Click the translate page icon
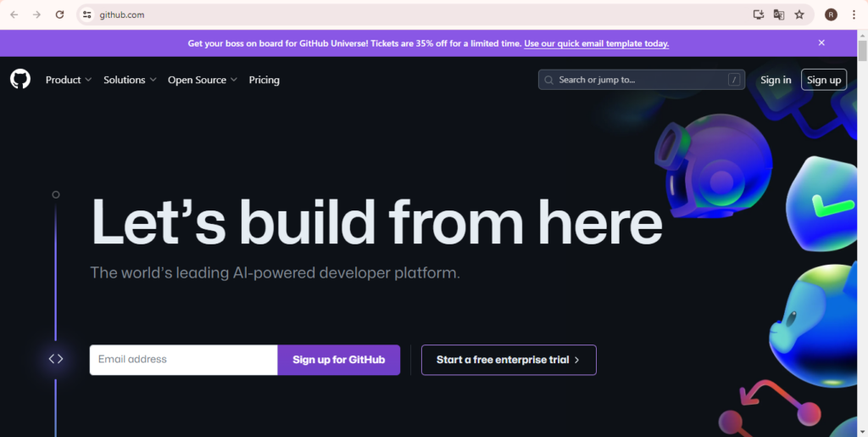Viewport: 868px width, 437px height. (x=779, y=15)
